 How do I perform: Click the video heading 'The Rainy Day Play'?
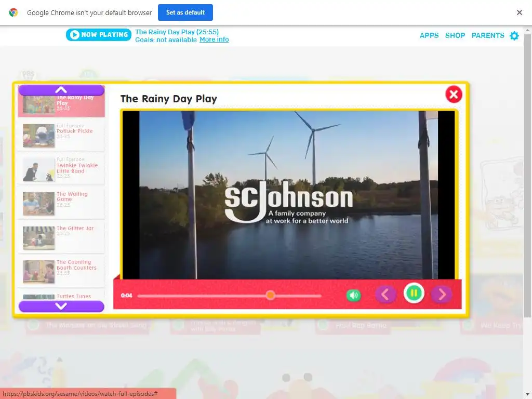(169, 99)
